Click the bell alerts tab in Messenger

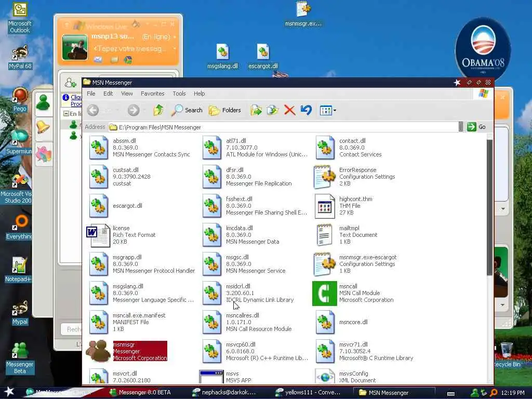point(43,128)
